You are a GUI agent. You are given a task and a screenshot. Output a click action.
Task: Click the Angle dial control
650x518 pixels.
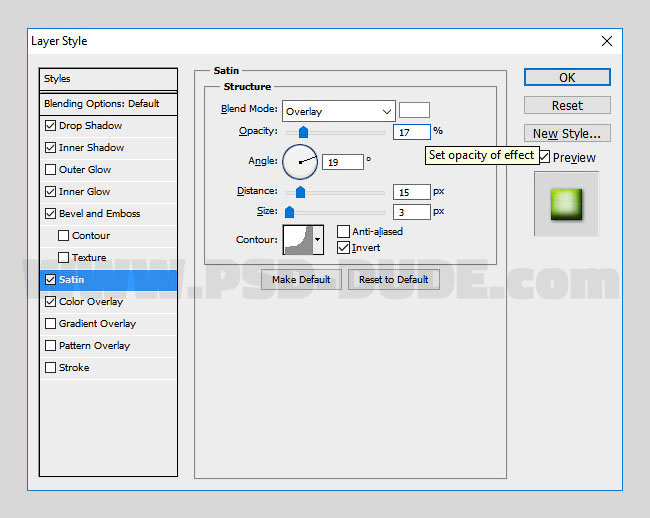pos(300,162)
